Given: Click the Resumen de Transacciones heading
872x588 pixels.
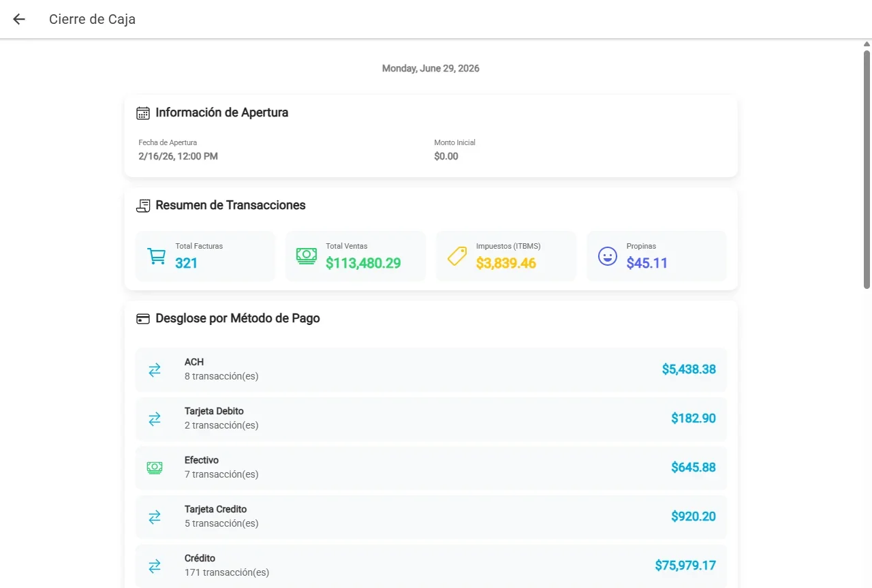Looking at the screenshot, I should [230, 205].
